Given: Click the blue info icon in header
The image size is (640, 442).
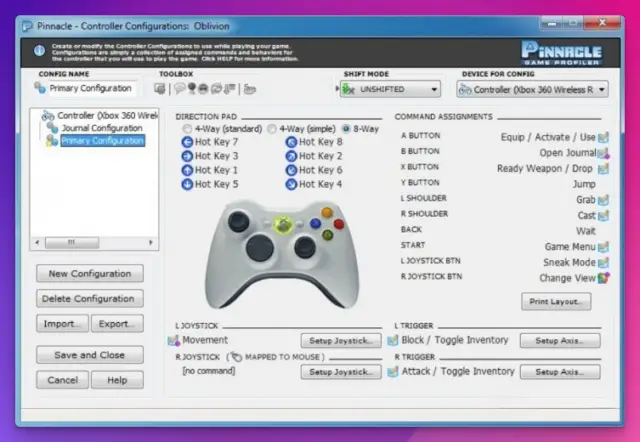Looking at the screenshot, I should (x=39, y=51).
